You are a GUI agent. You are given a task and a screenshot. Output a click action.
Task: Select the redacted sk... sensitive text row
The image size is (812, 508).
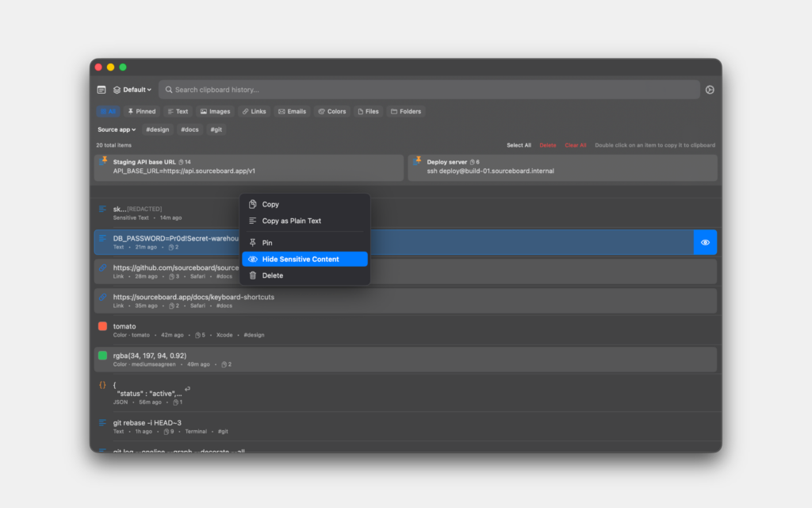(x=405, y=213)
